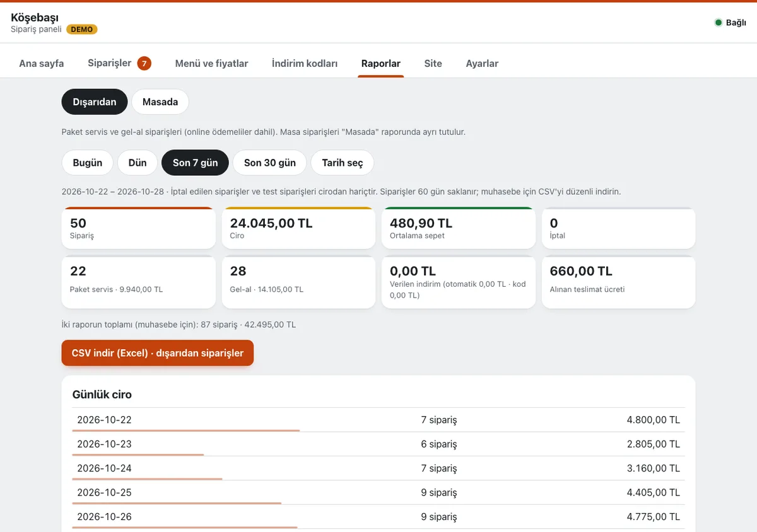757x532 pixels.
Task: Click the 4.405,00 TL amount
Action: [x=653, y=492]
